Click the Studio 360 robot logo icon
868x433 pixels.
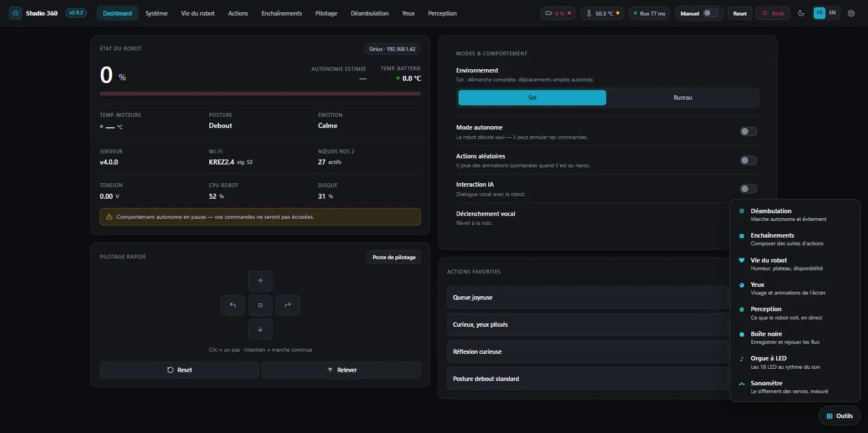15,13
